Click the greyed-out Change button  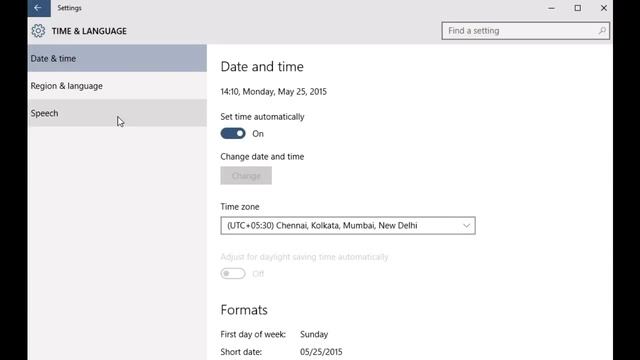click(x=246, y=176)
